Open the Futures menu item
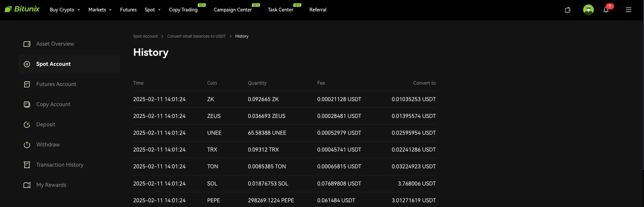The width and height of the screenshot is (644, 207). (128, 10)
